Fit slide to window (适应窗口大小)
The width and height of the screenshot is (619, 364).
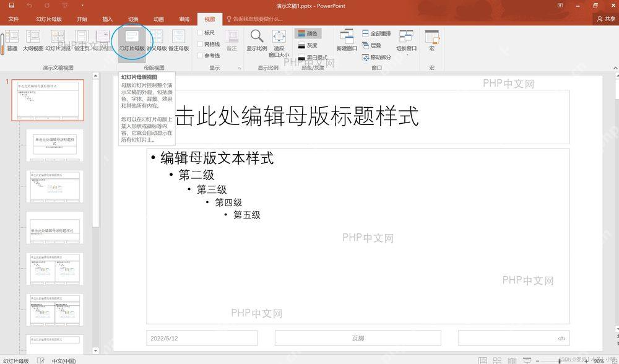[279, 43]
